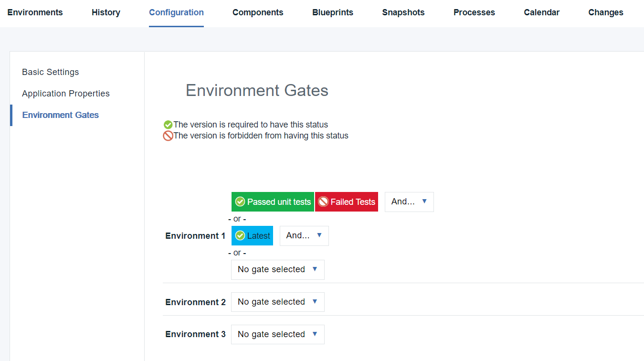
Task: Click the red forbidden-status legend icon
Action: click(168, 136)
